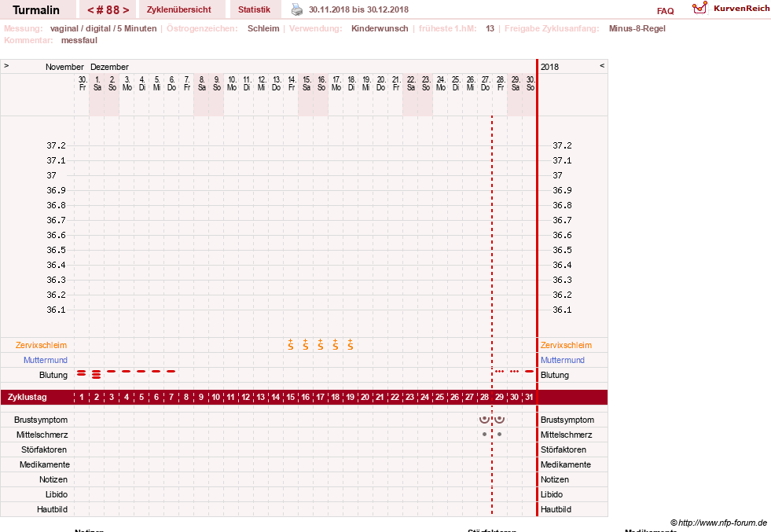Click the left chart navigation arrow by November
Screen dimensions: 771x532
6,65
